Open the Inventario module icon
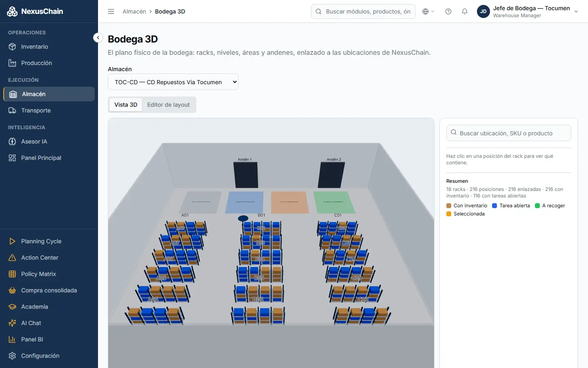Screen dimensions: 588x368 pos(12,47)
